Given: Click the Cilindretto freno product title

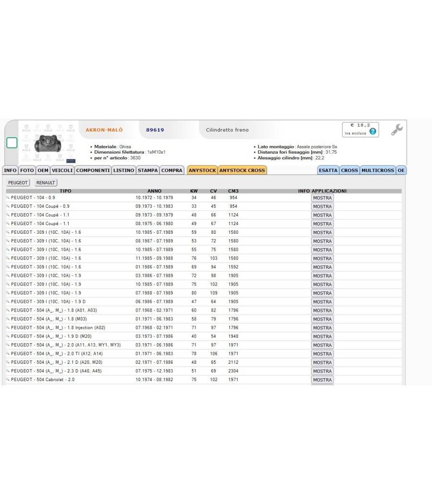Looking at the screenshot, I should coord(227,130).
